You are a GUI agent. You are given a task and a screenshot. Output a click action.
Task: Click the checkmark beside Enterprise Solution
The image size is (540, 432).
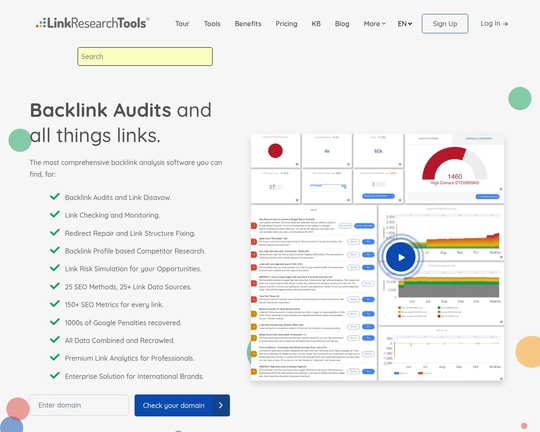(x=55, y=376)
